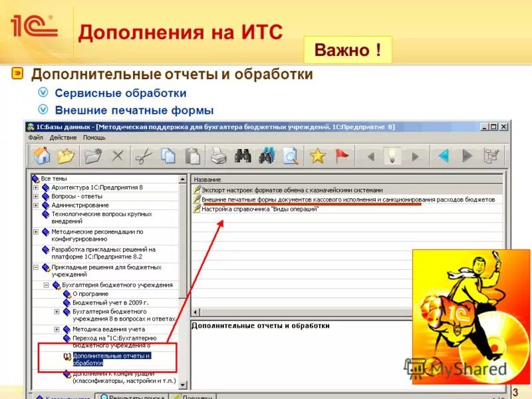Click tree panel scroll up arrow
Viewport: 532px width, 399px height.
tap(182, 179)
